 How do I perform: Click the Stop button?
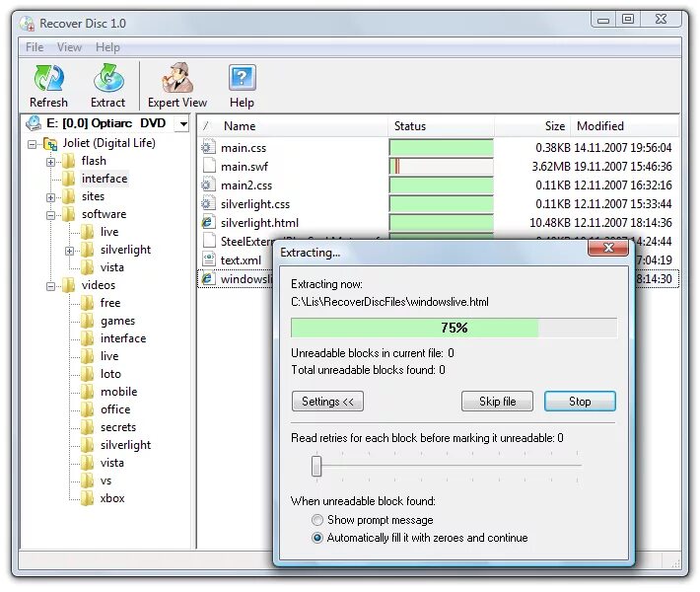coord(580,402)
